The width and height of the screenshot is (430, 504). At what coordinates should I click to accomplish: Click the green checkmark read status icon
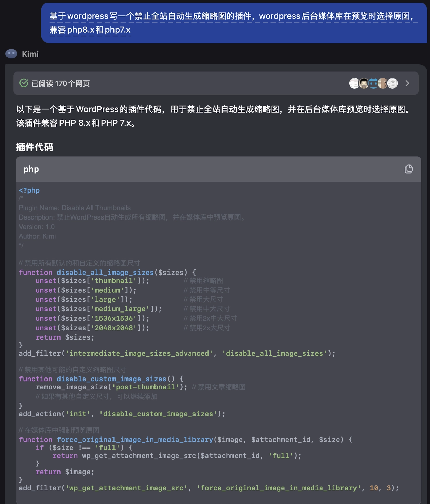pos(24,83)
